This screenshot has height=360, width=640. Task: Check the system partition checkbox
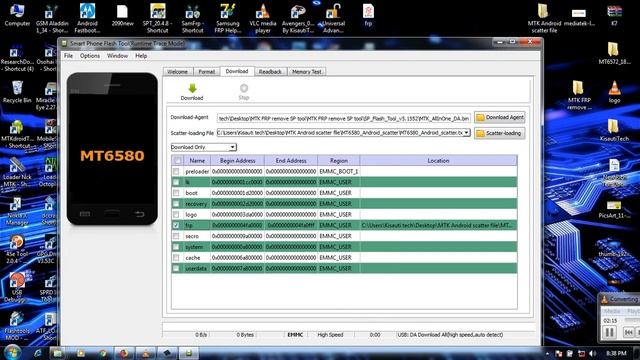176,247
